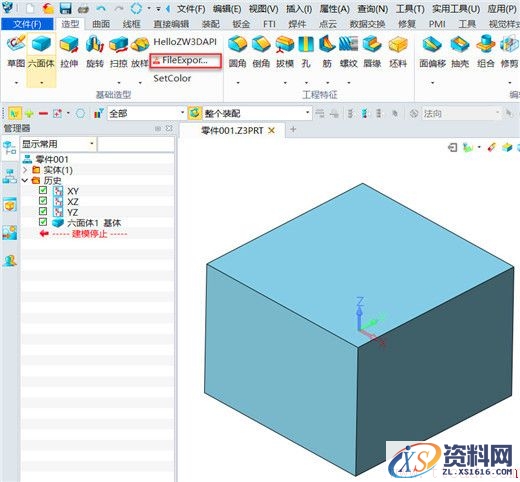Close the 零件001.Z3PRT tab

[272, 130]
